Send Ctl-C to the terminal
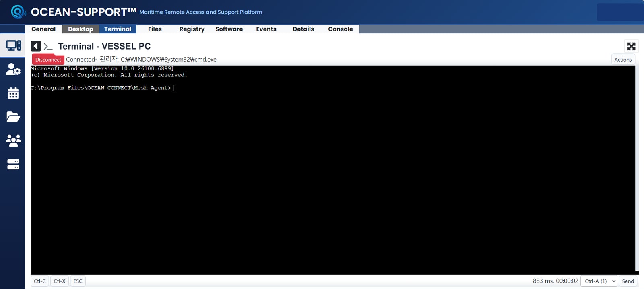Screen dimensions: 644x289 point(39,281)
